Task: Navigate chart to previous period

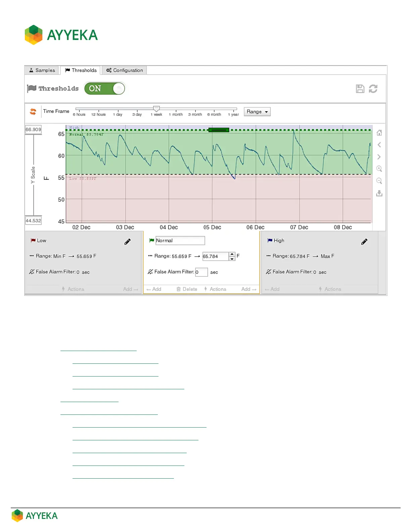Action: pyautogui.click(x=379, y=145)
